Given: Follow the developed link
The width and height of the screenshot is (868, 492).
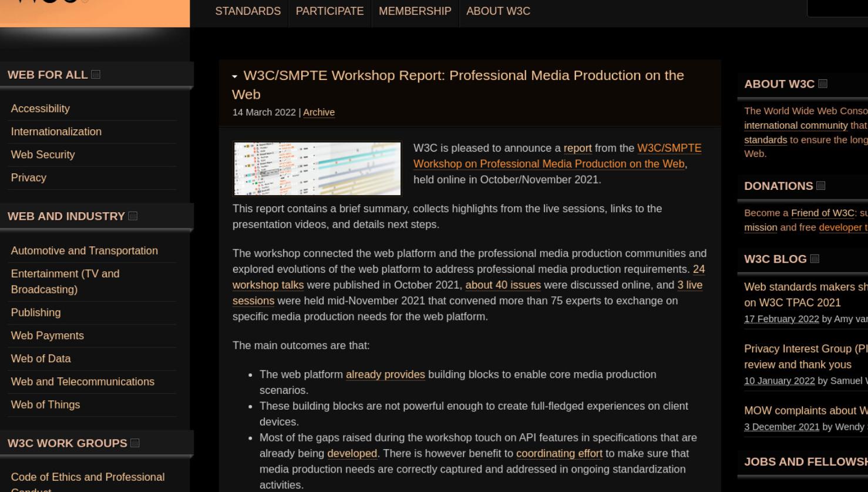Looking at the screenshot, I should tap(352, 454).
